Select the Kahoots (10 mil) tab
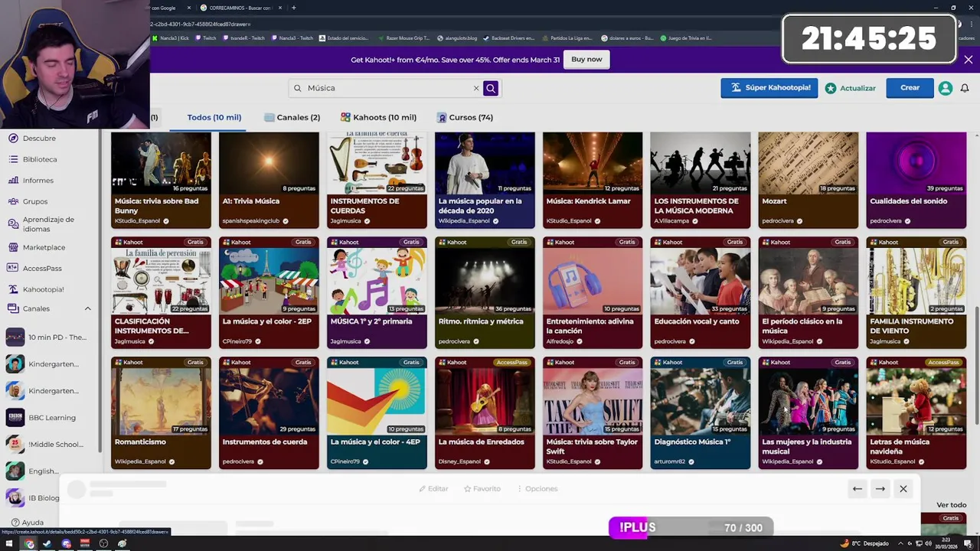The width and height of the screenshot is (980, 551). [379, 117]
